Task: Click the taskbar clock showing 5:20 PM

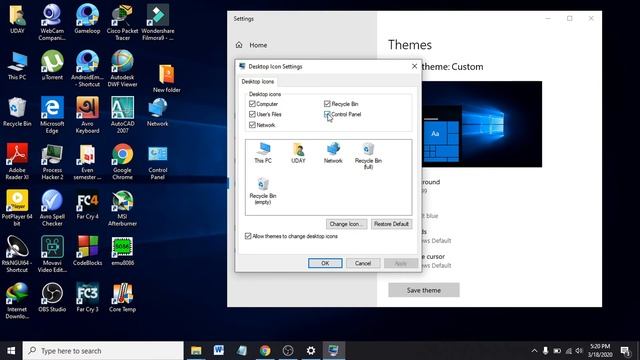Action: coord(600,351)
